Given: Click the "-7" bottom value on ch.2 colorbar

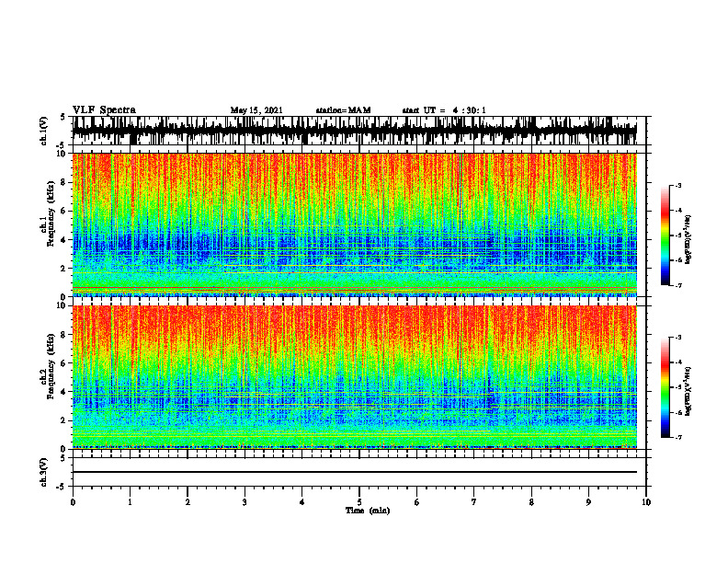Looking at the screenshot, I should tap(678, 437).
